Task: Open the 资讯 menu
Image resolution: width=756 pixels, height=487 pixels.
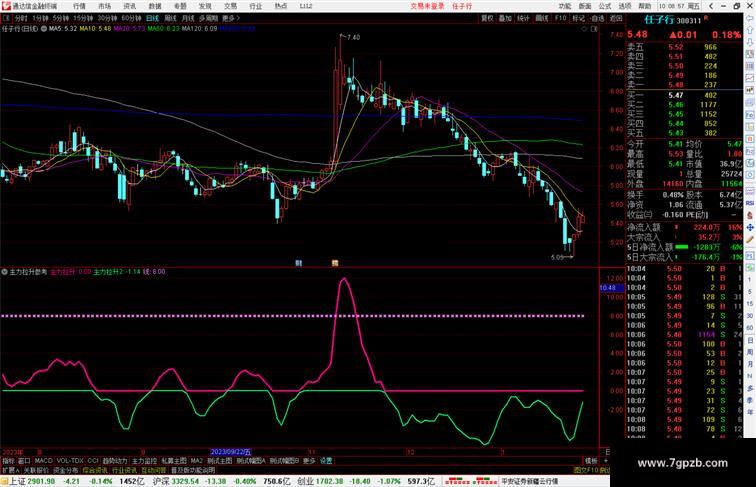Action: pyautogui.click(x=129, y=6)
